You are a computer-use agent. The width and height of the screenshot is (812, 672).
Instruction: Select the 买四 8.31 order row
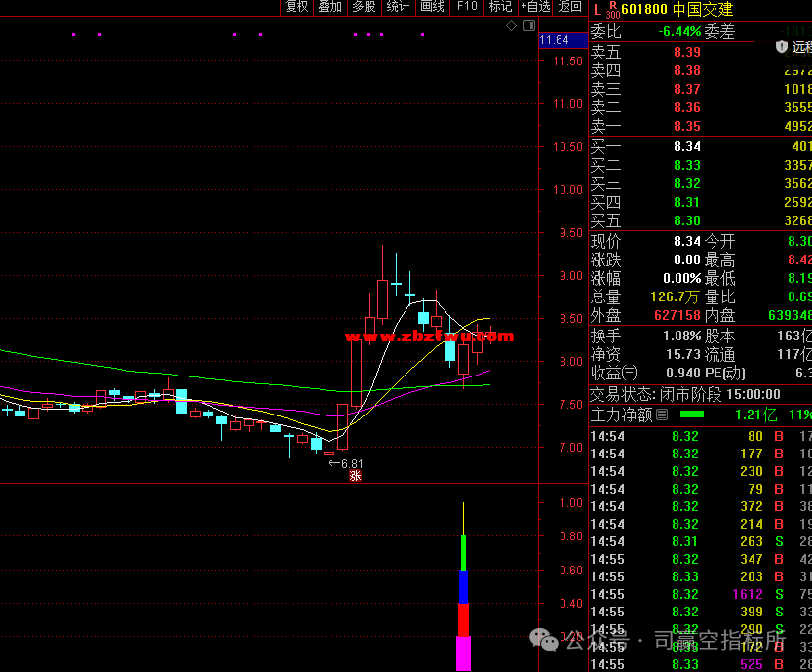click(x=701, y=203)
